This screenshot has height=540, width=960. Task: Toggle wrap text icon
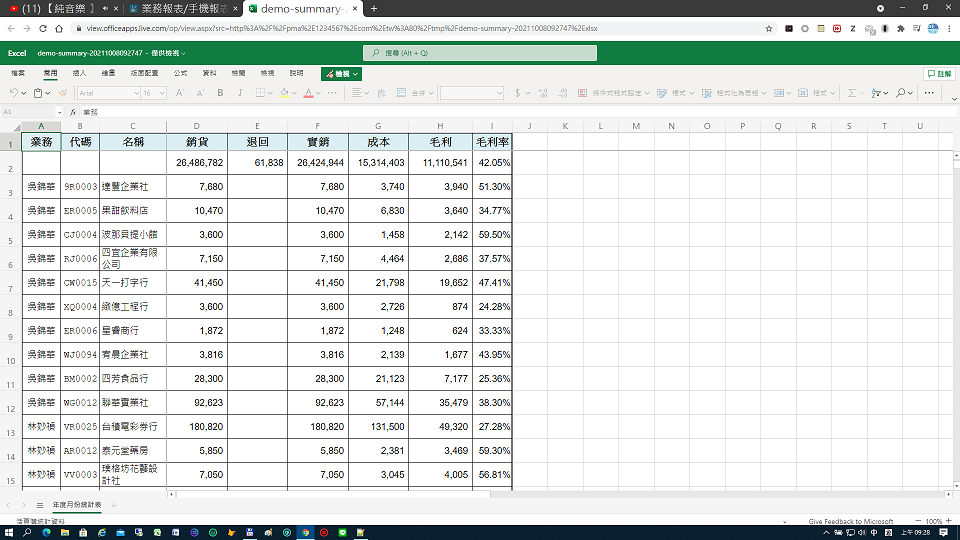381,93
